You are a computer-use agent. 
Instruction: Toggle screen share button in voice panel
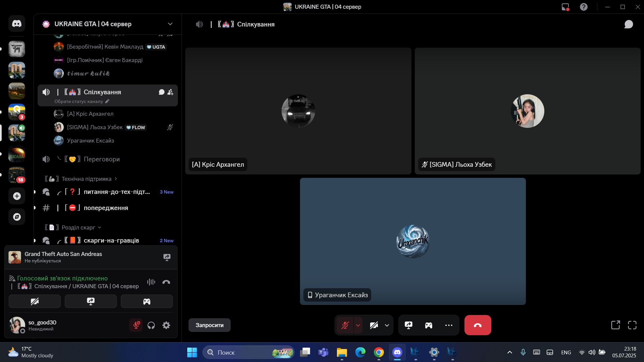point(91,301)
